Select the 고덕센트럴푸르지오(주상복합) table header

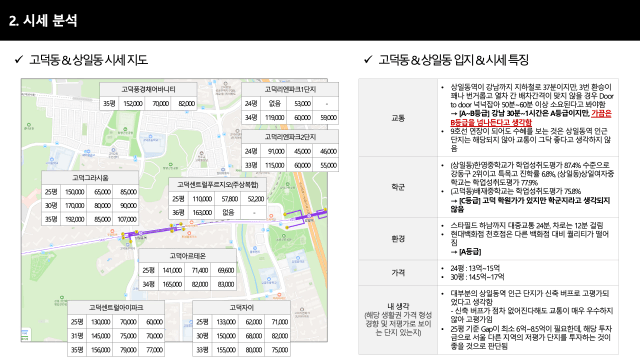(218, 184)
